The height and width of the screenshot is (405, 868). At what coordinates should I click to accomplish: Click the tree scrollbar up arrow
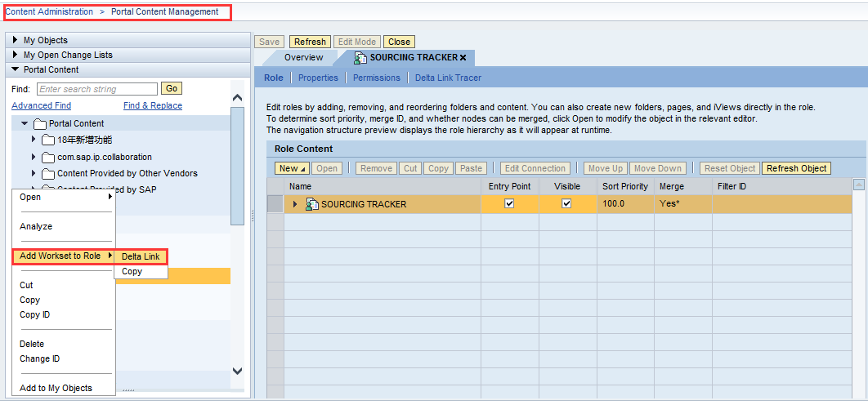pyautogui.click(x=238, y=98)
